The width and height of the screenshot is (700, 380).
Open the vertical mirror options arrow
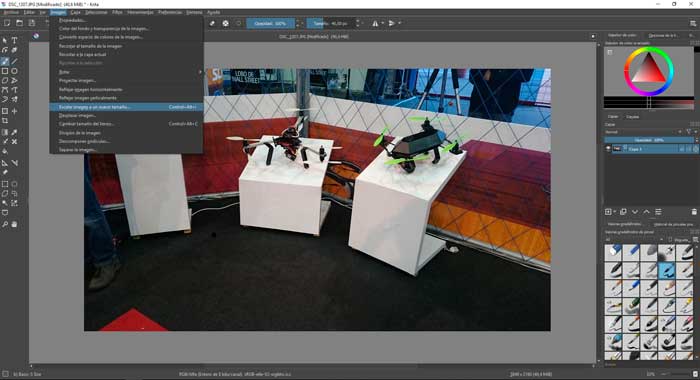click(x=400, y=23)
